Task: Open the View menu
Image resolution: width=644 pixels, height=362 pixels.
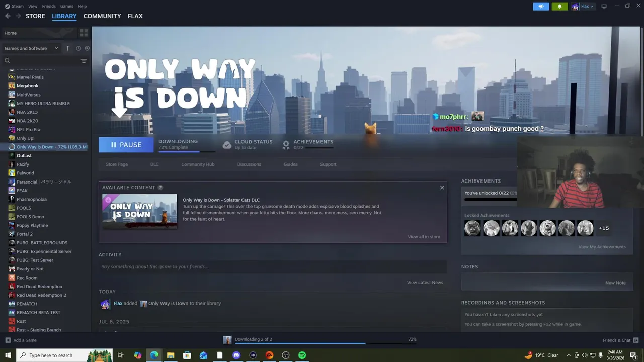Action: click(33, 6)
